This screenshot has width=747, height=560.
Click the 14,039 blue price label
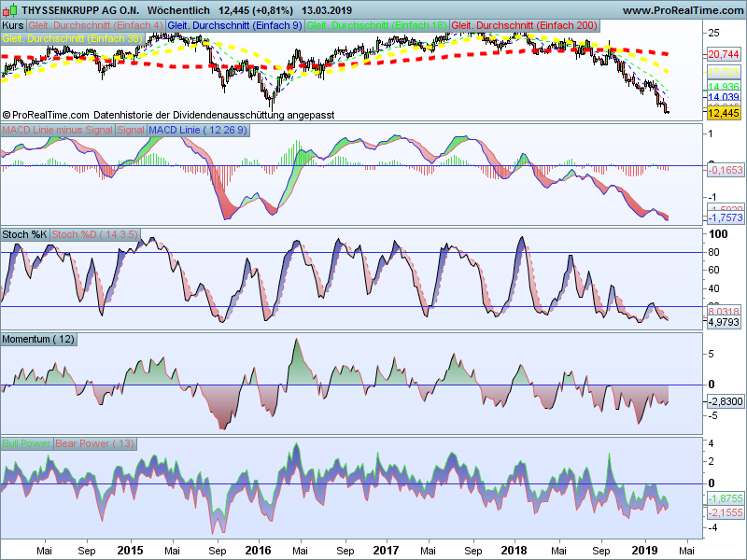click(723, 97)
